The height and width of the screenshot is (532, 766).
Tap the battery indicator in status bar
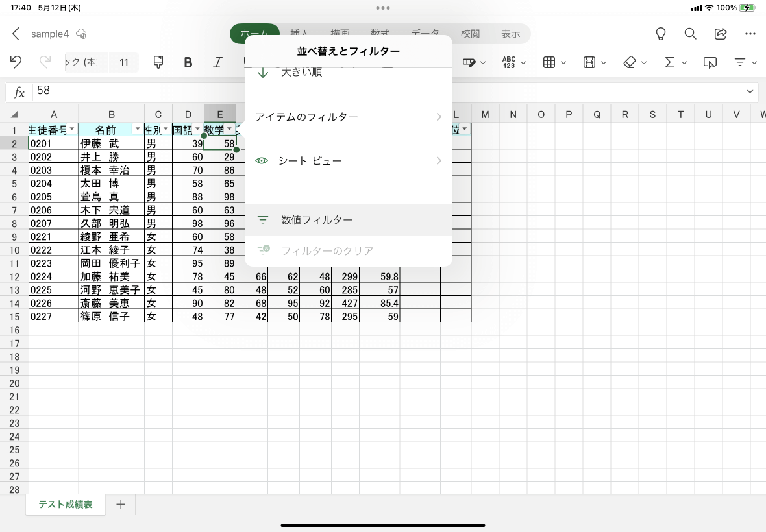point(747,8)
